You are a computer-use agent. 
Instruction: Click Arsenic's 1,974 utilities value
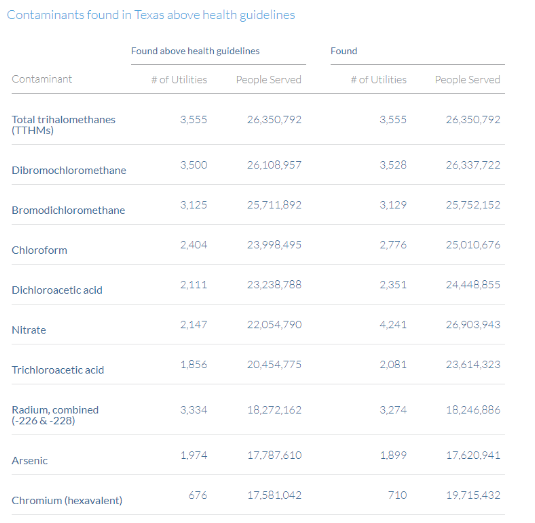pyautogui.click(x=193, y=455)
